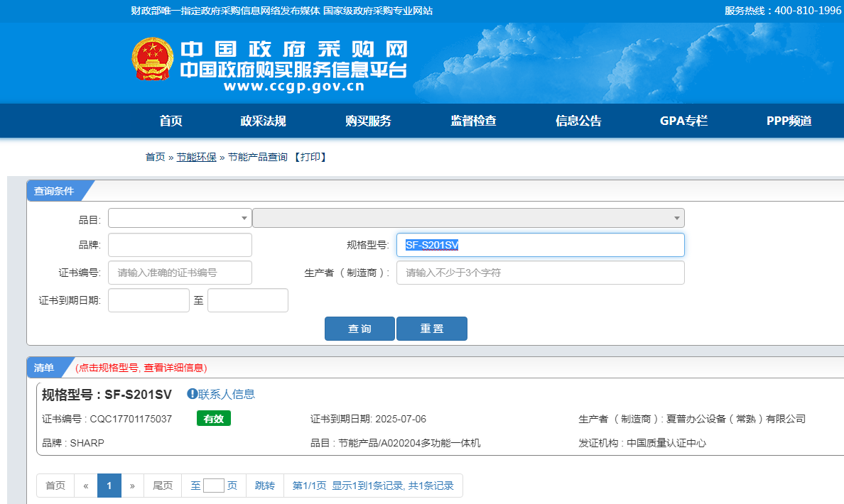The width and height of the screenshot is (844, 504).
Task: Go to next page arrow »
Action: (x=132, y=486)
